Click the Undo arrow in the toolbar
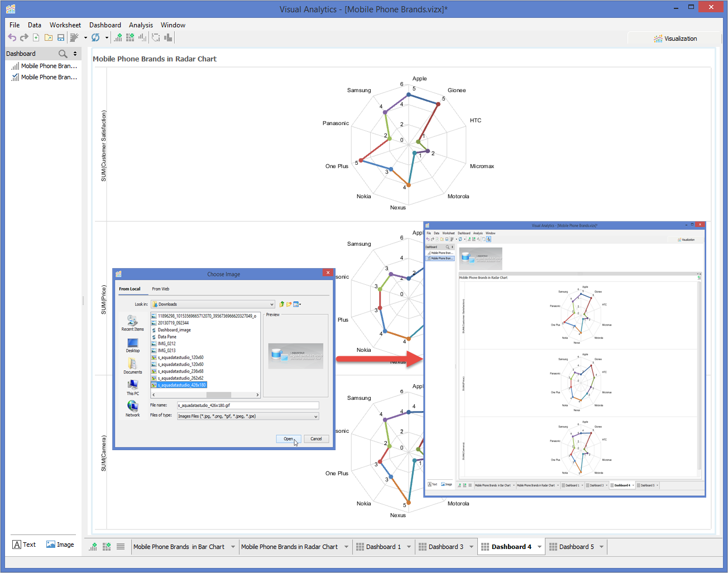 pos(12,37)
